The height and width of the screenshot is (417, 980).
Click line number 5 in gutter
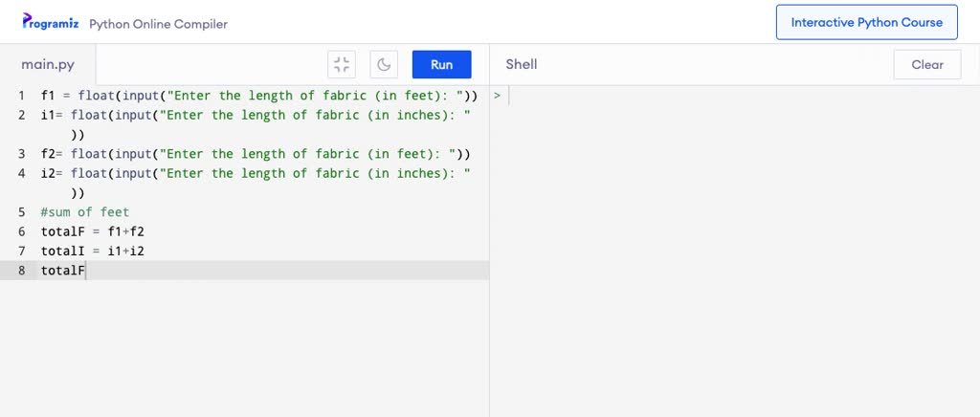22,212
